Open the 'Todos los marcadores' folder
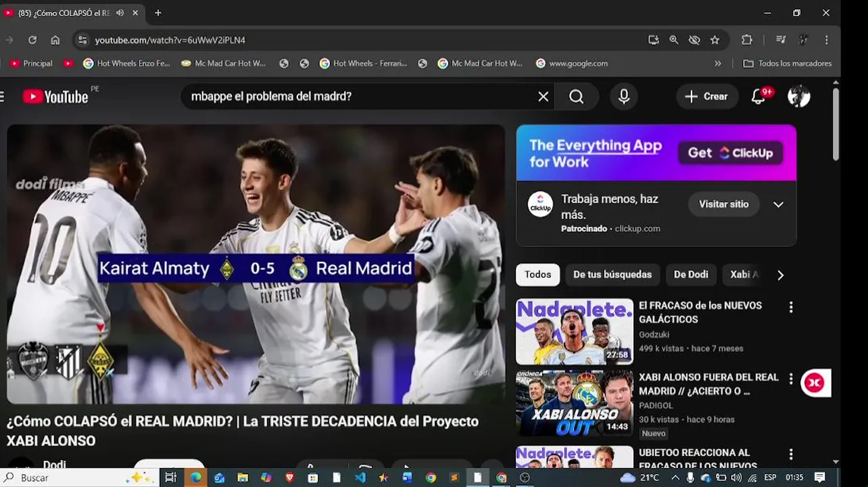Screen dimensions: 868x487 pyautogui.click(x=788, y=64)
